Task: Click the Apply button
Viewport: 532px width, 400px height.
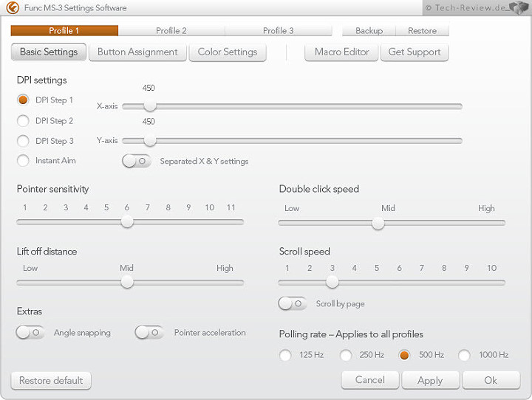Action: [x=430, y=380]
